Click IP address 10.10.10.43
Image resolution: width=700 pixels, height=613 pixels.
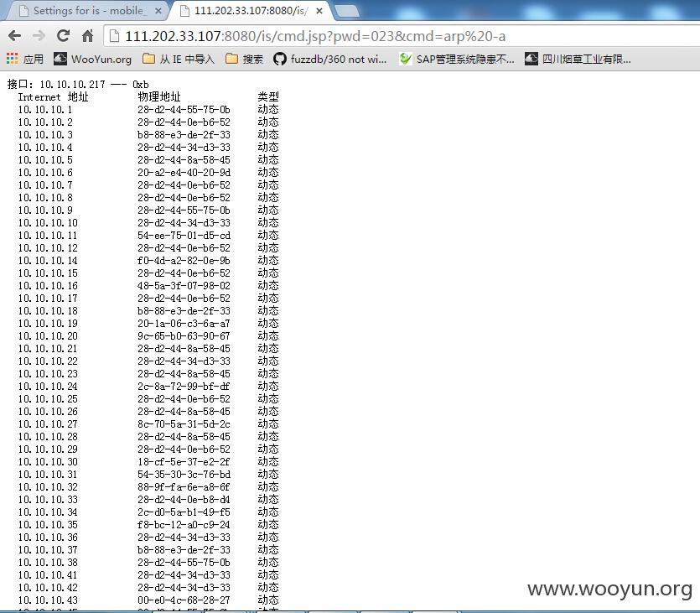pyautogui.click(x=48, y=600)
